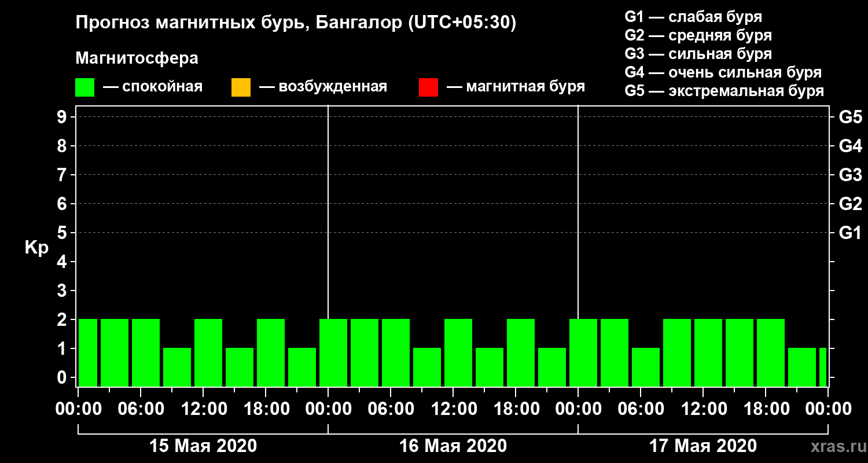Viewport: 868px width, 463px height.
Task: Click the G2 label on the right axis
Action: (x=850, y=204)
